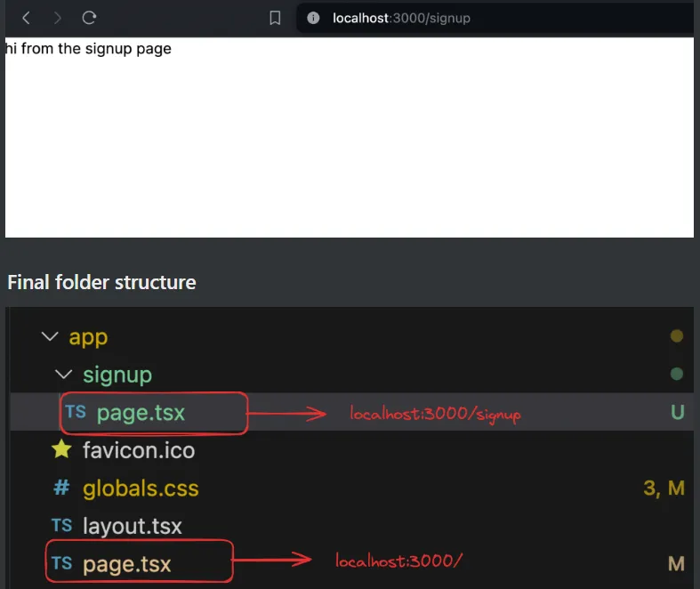Select the app folder name
The height and width of the screenshot is (589, 700).
point(88,338)
